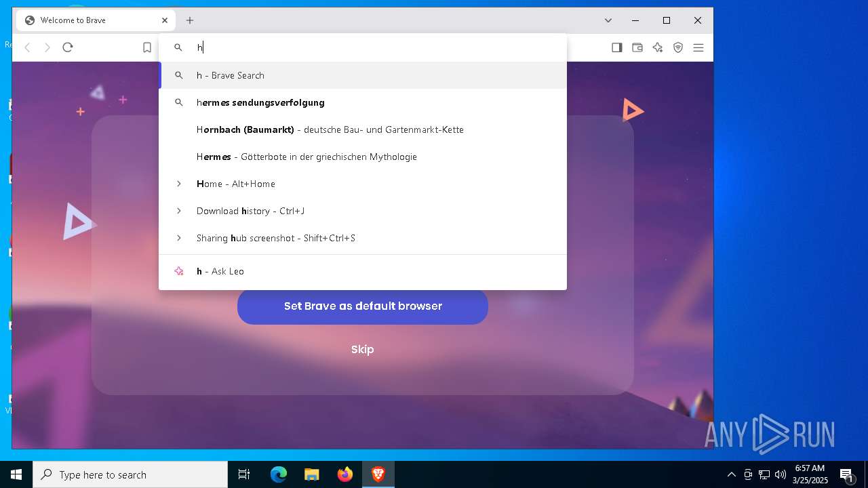
Task: Open a new tab with plus button
Action: [190, 20]
